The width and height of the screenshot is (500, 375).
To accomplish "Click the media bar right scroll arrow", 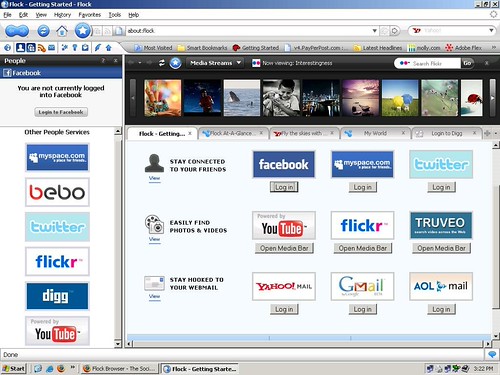I will 492,98.
